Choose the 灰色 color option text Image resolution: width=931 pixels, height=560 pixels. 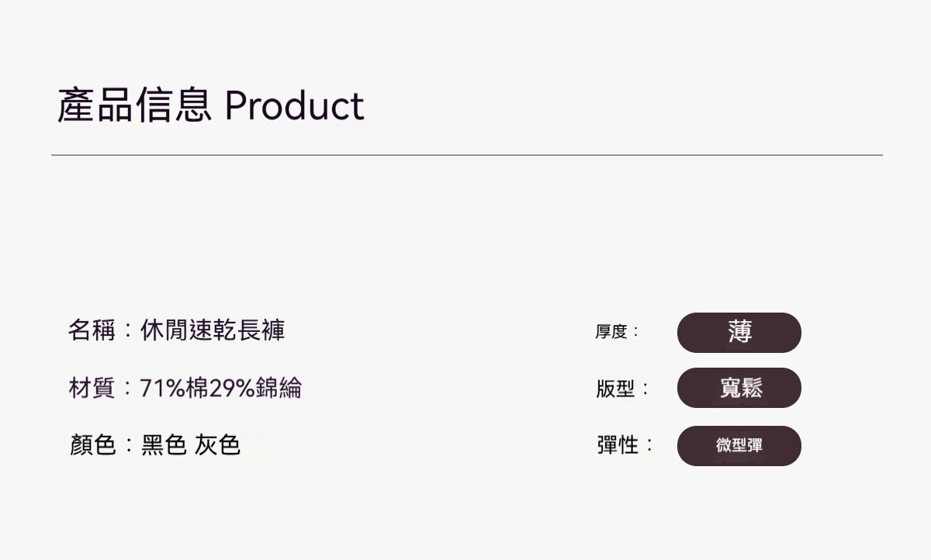(x=217, y=445)
